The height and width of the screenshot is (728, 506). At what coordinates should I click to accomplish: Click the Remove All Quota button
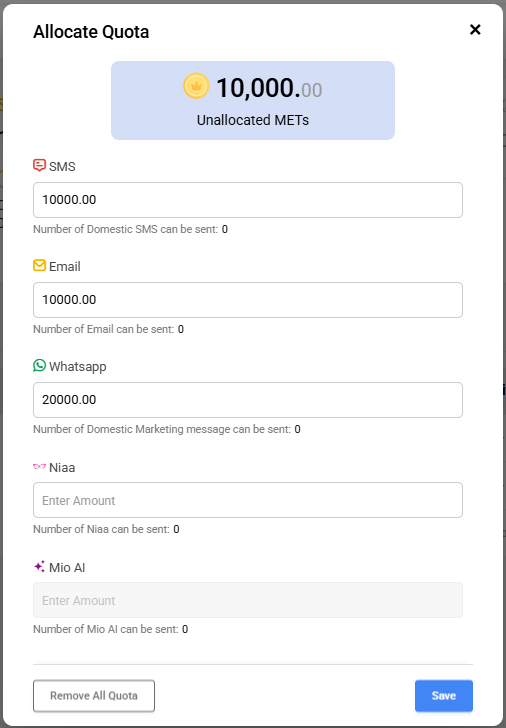(x=94, y=696)
